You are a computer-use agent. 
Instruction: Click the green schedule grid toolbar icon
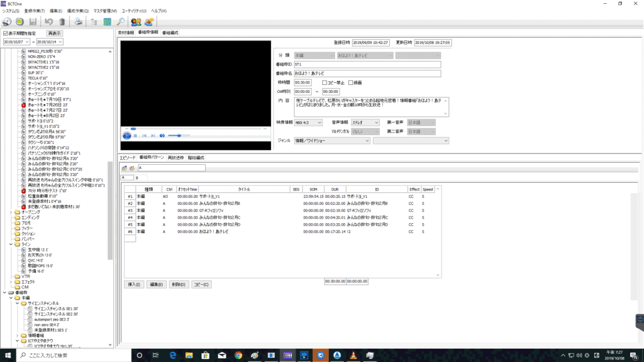[x=107, y=22]
